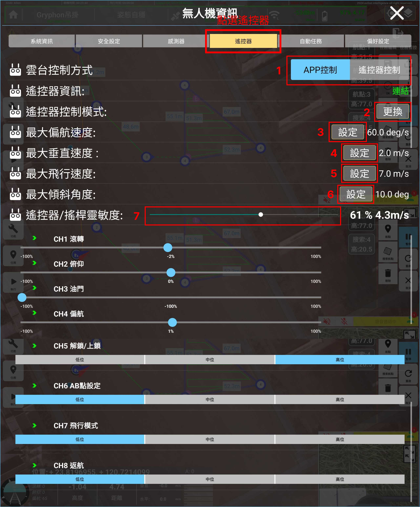The width and height of the screenshot is (420, 507).
Task: Close the 無人機資訊 panel with X
Action: tap(397, 13)
